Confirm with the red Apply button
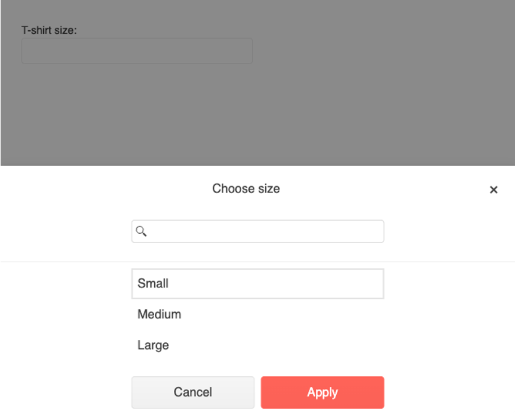The image size is (515, 420). [x=323, y=392]
